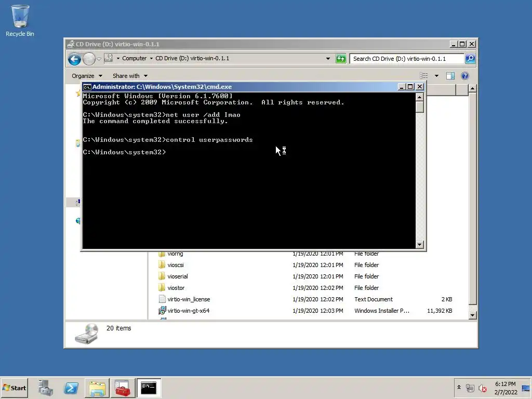Click the Show desktop icon by the clock
Screen dimensions: 532x399
[526, 388]
